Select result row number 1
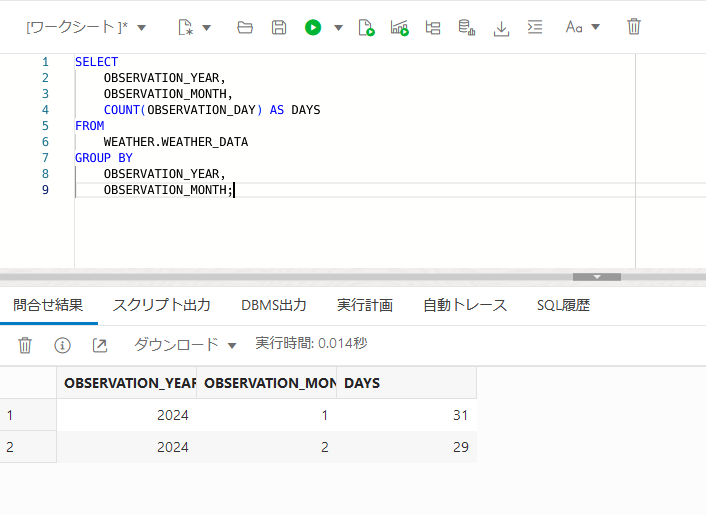The image size is (706, 515). [x=28, y=415]
